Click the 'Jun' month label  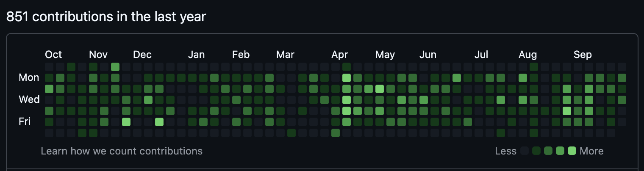[428, 55]
